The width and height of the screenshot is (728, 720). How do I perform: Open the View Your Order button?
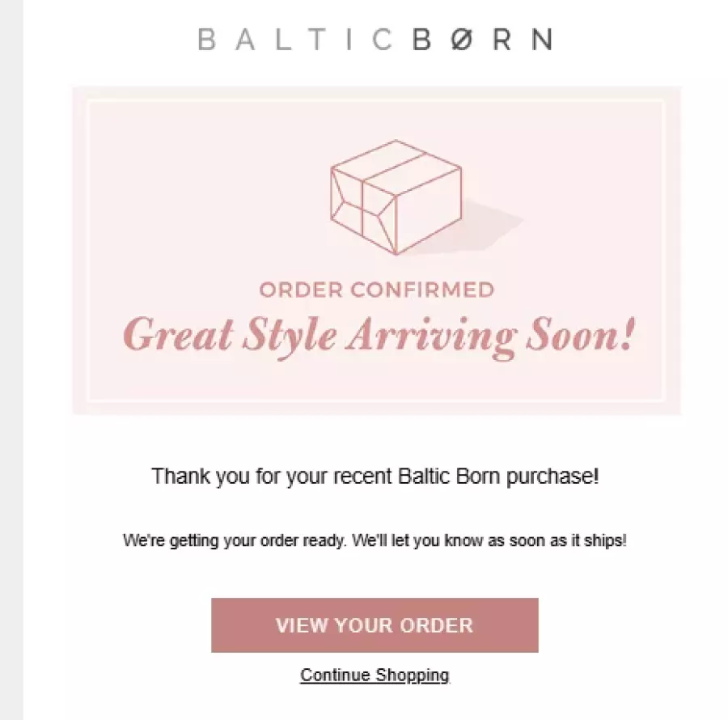tap(375, 625)
